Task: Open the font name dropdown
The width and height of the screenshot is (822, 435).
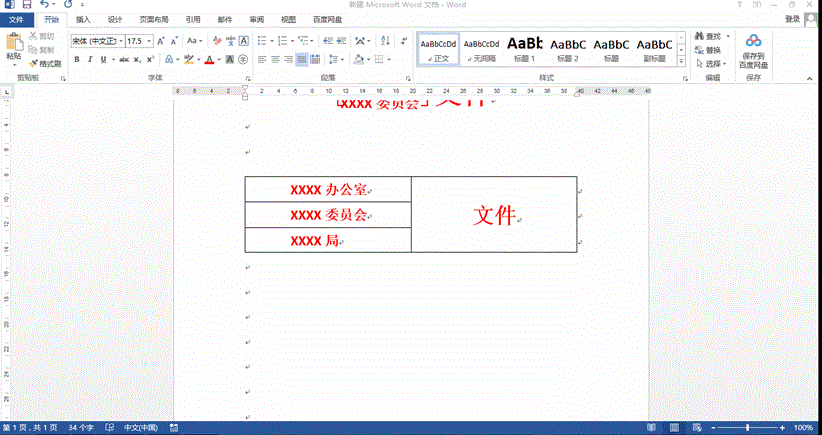Action: 119,41
